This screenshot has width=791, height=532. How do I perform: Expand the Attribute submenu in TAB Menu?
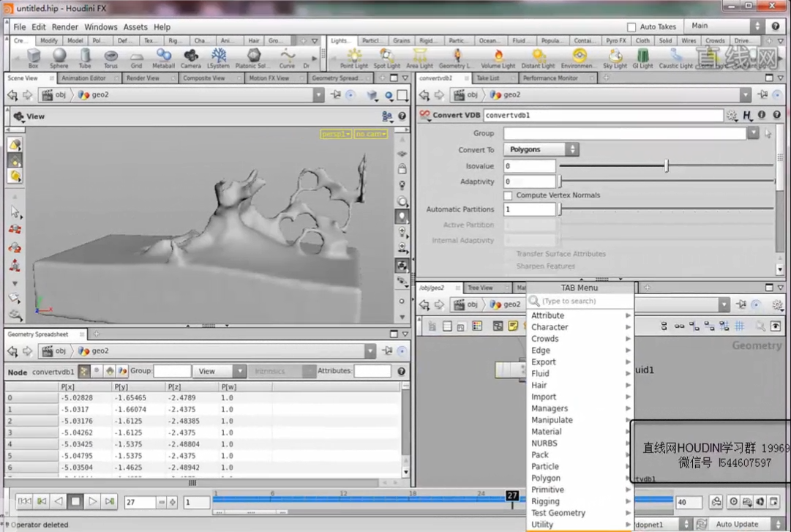(580, 315)
